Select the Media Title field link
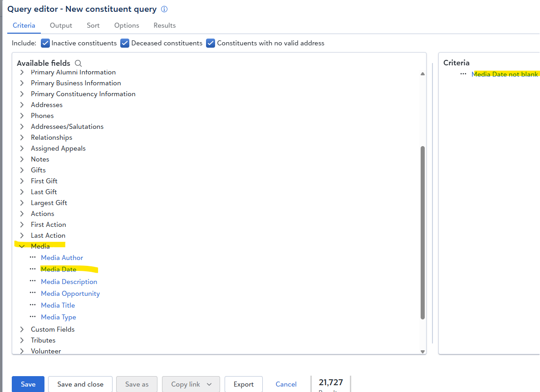540x392 pixels. [x=58, y=305]
